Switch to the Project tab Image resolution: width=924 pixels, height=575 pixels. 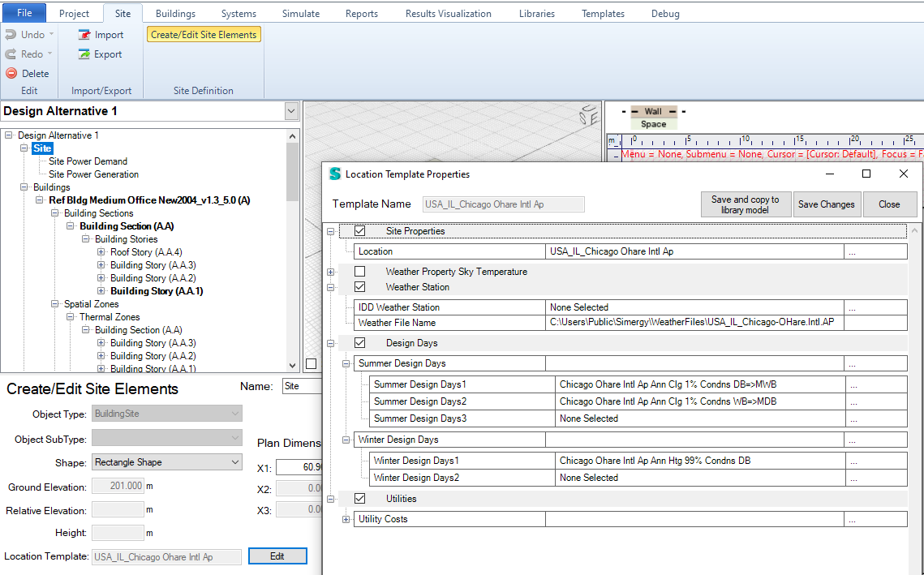[75, 14]
